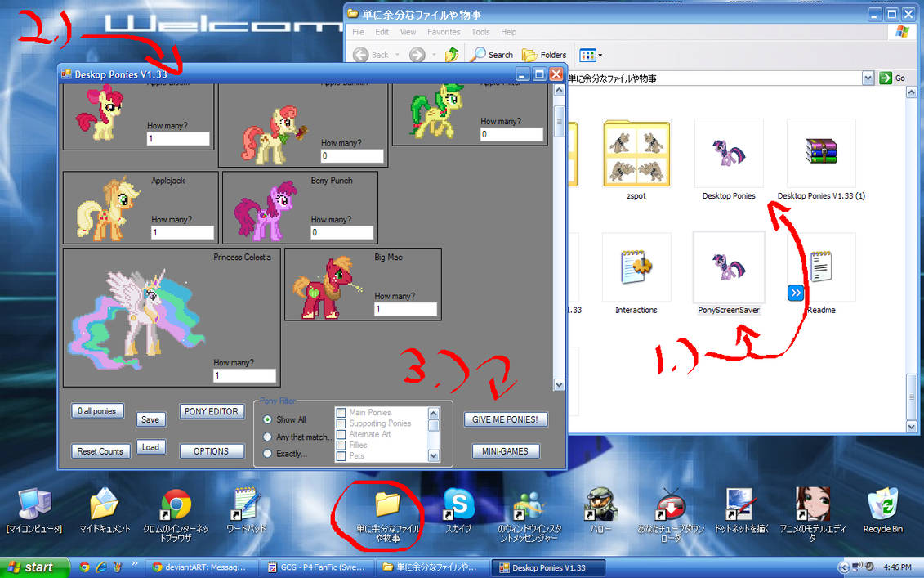Click the OPTIONS button
This screenshot has width=924, height=578.
click(211, 451)
